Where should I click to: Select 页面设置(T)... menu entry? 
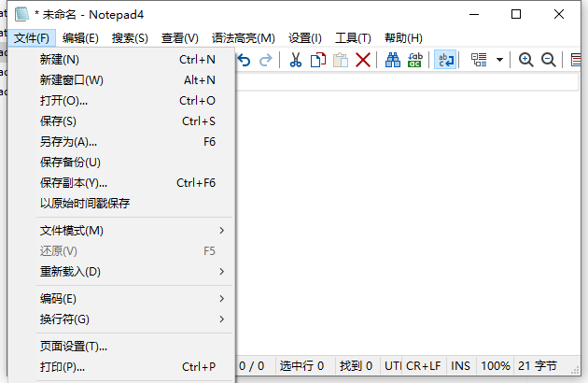coord(121,347)
